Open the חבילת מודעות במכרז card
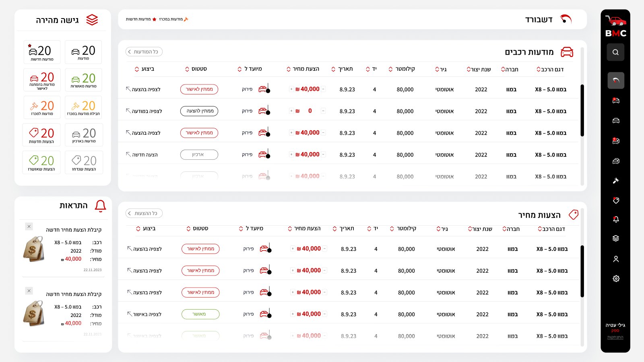Viewport: 644px width, 362px height. (x=83, y=107)
